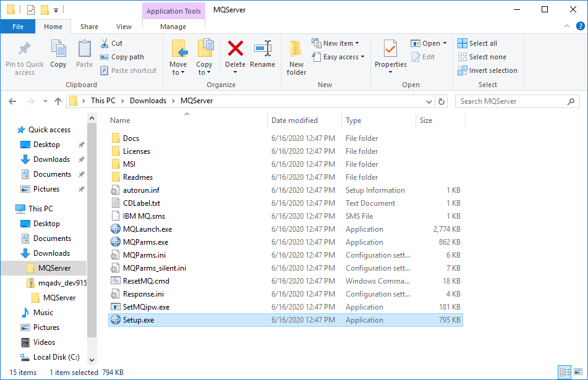The width and height of the screenshot is (588, 380).
Task: Click the navigation pane scroll down arrow
Action: point(92,360)
